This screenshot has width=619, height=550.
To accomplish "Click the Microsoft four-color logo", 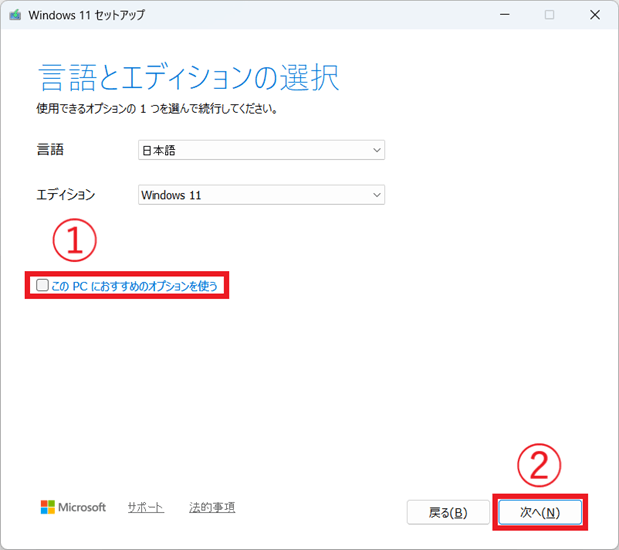I will (x=48, y=508).
